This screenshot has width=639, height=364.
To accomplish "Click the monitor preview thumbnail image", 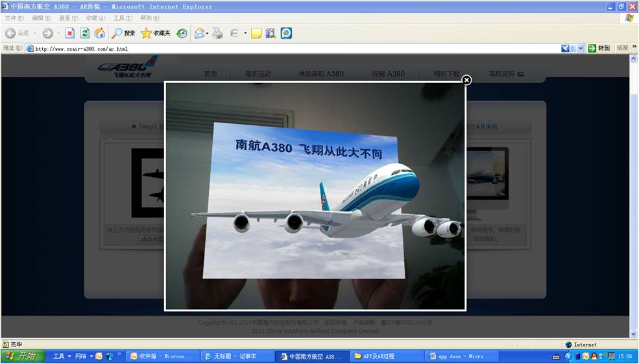I will [487, 184].
